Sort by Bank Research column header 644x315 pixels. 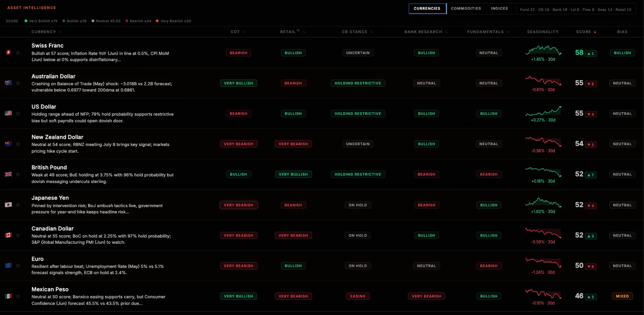pos(426,32)
